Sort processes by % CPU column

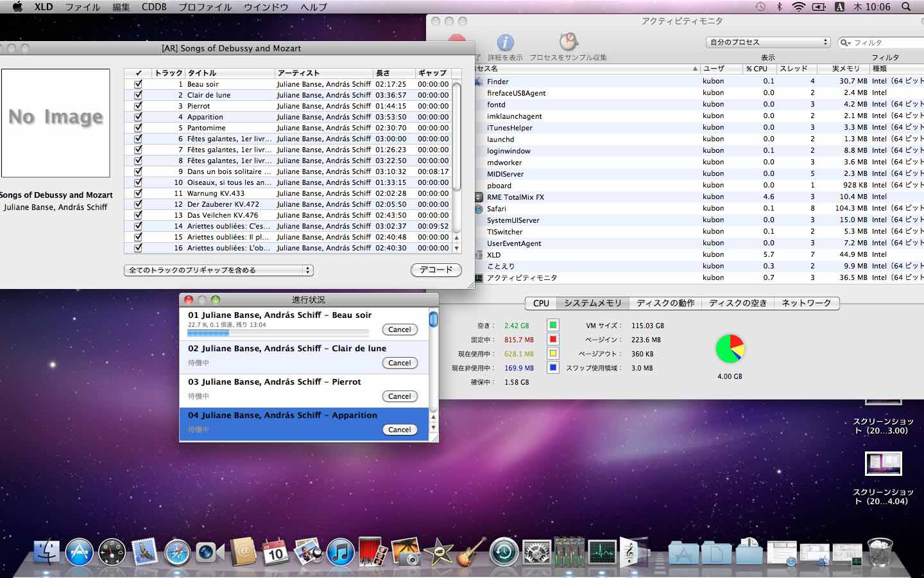point(759,68)
